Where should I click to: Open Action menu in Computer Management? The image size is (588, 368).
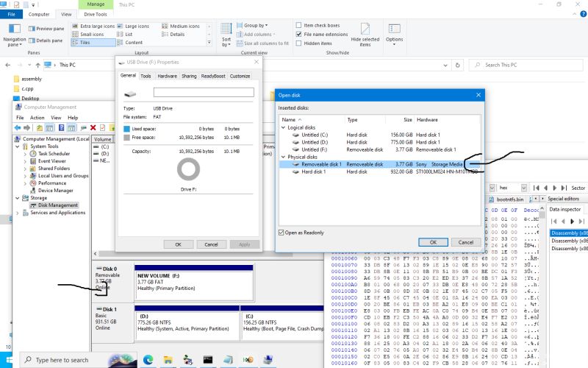click(37, 118)
